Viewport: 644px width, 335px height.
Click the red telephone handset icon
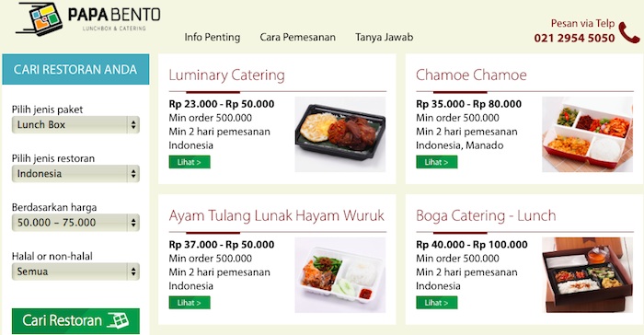pos(628,32)
